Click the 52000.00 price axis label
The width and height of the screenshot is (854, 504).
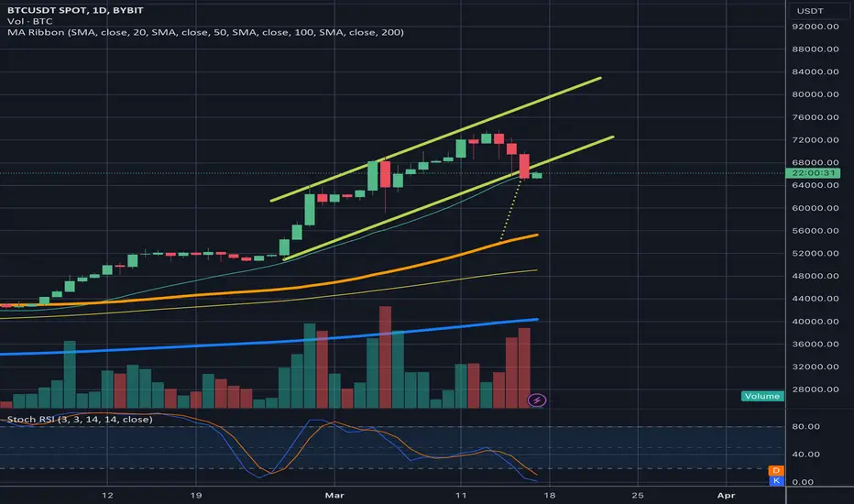pos(816,253)
